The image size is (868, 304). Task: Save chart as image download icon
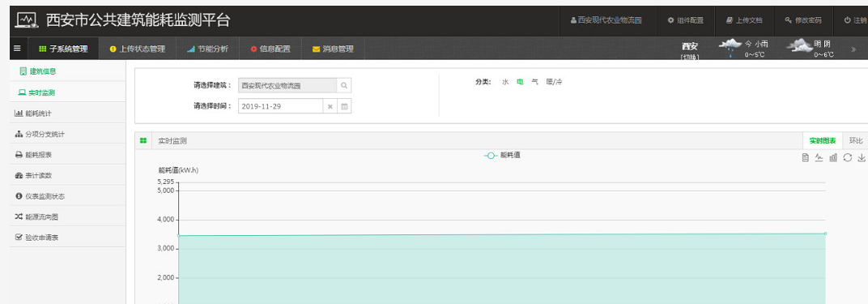pyautogui.click(x=862, y=158)
